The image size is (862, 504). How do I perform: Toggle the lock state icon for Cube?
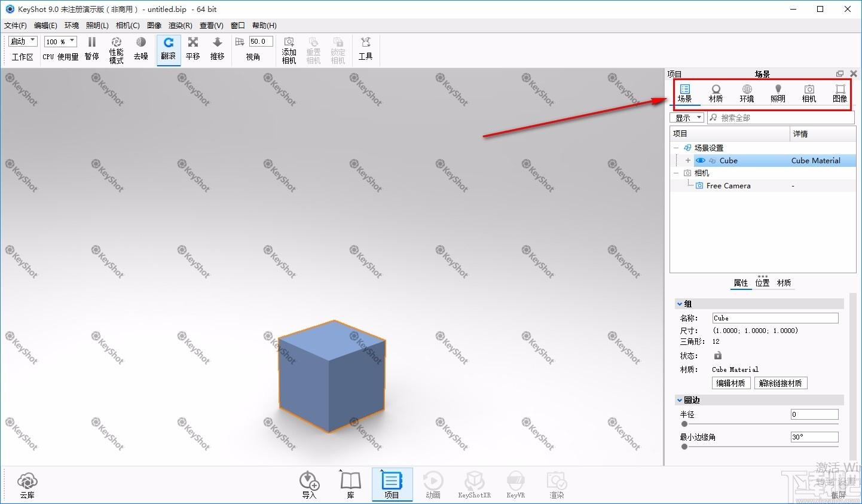[x=717, y=356]
